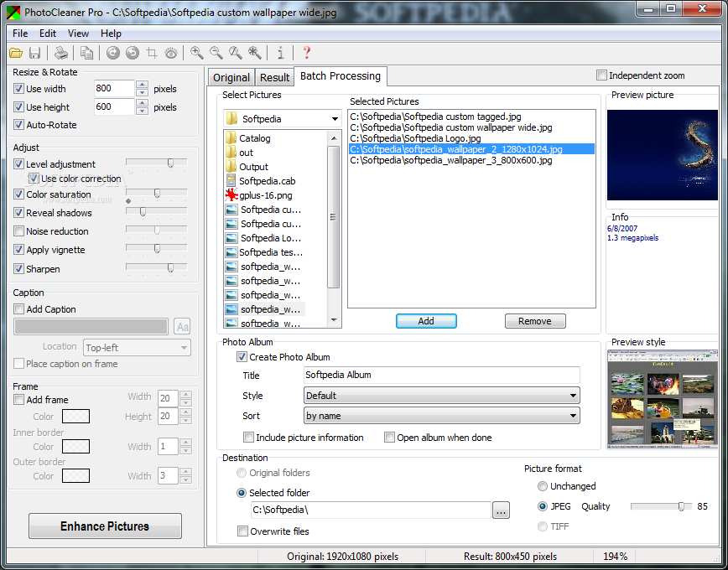The width and height of the screenshot is (728, 570).
Task: Select the JPEG picture format radio
Action: click(x=543, y=506)
